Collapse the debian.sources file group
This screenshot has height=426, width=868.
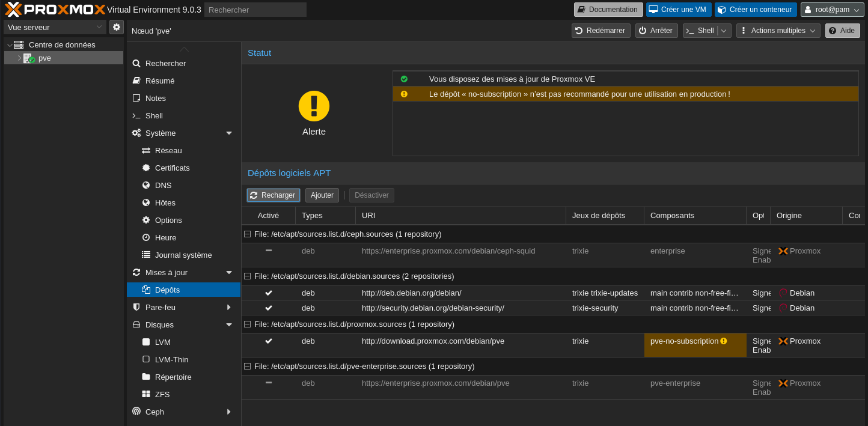tap(247, 276)
